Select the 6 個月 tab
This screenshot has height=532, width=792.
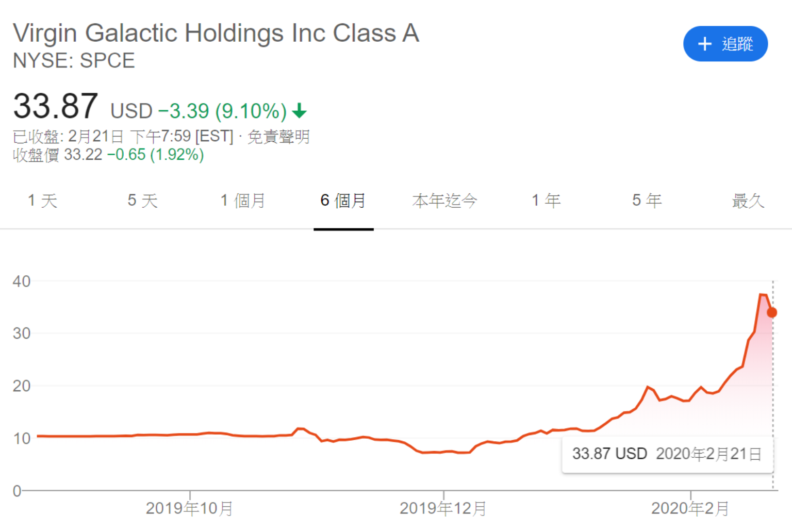(343, 201)
